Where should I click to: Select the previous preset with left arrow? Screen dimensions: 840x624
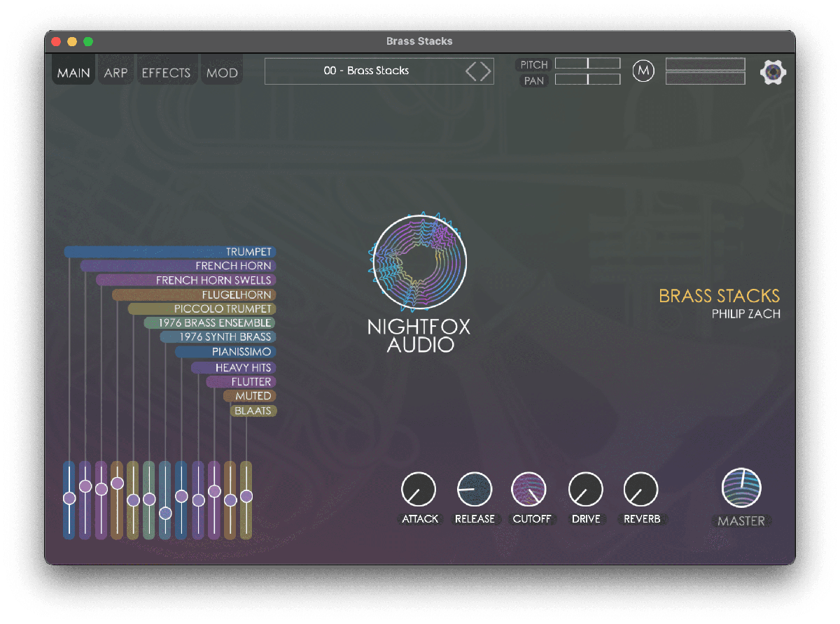click(471, 71)
